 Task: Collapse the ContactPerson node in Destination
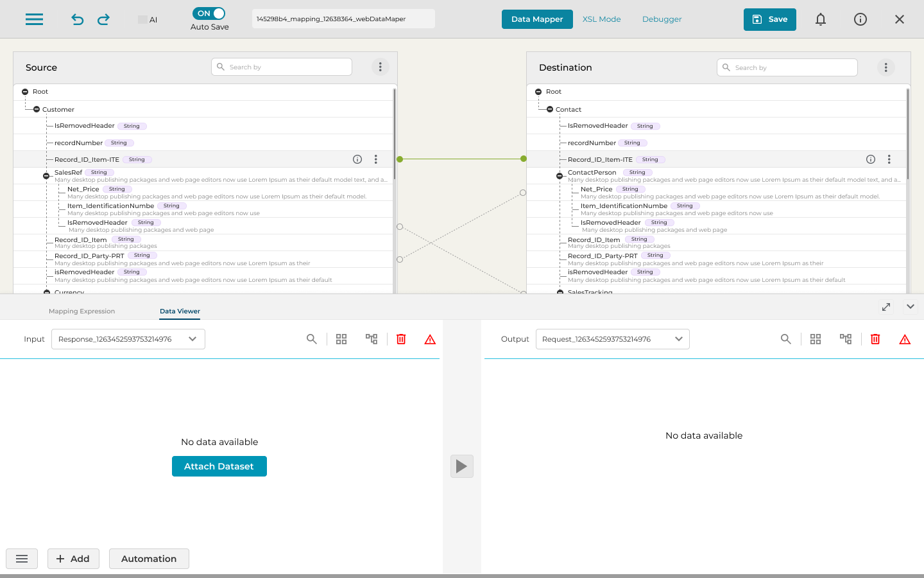pos(560,175)
